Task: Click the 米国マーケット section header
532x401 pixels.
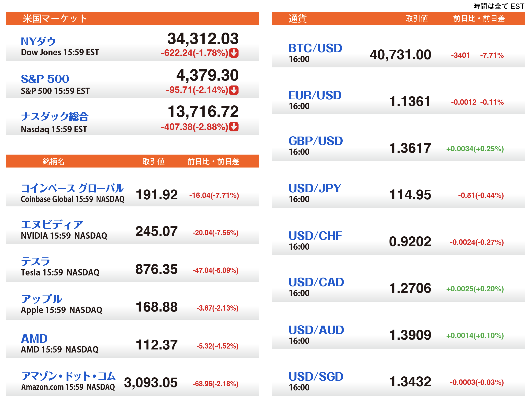Action: tap(55, 19)
